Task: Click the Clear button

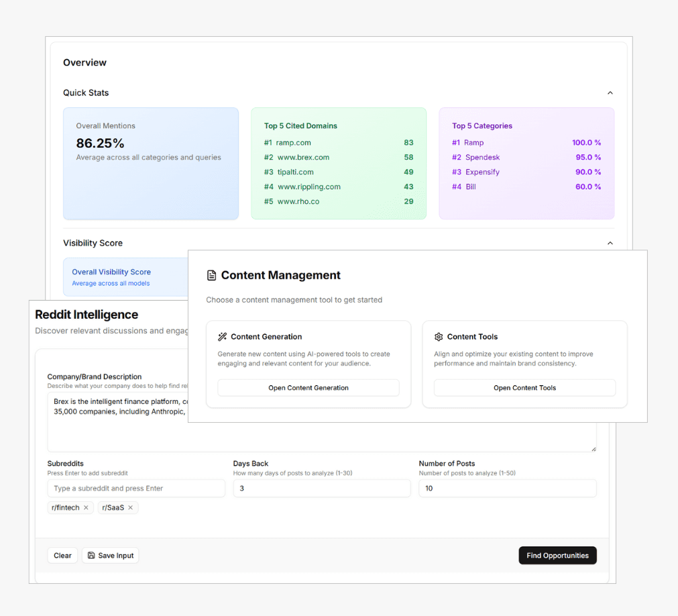Action: (62, 555)
